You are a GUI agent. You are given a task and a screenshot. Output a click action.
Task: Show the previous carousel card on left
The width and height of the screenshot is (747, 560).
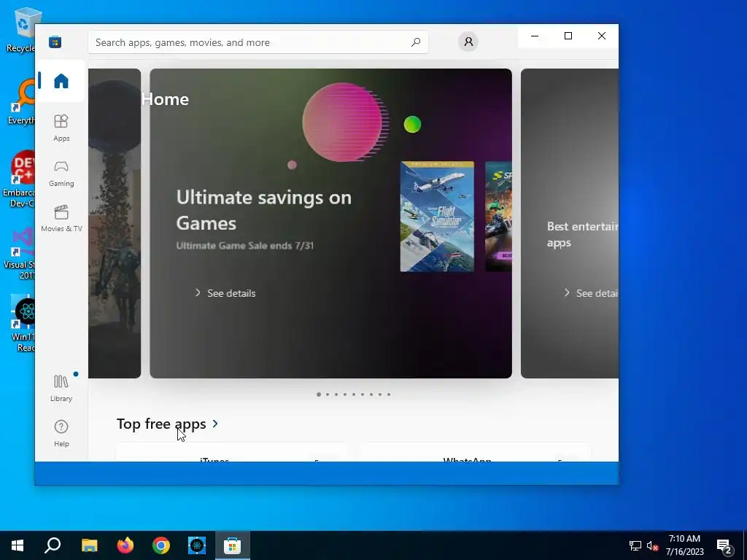point(115,223)
